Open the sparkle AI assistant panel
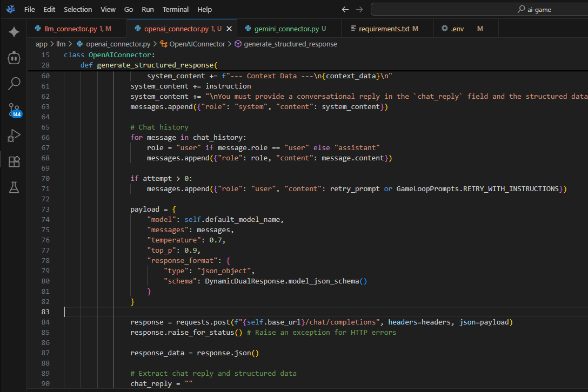 [14, 32]
